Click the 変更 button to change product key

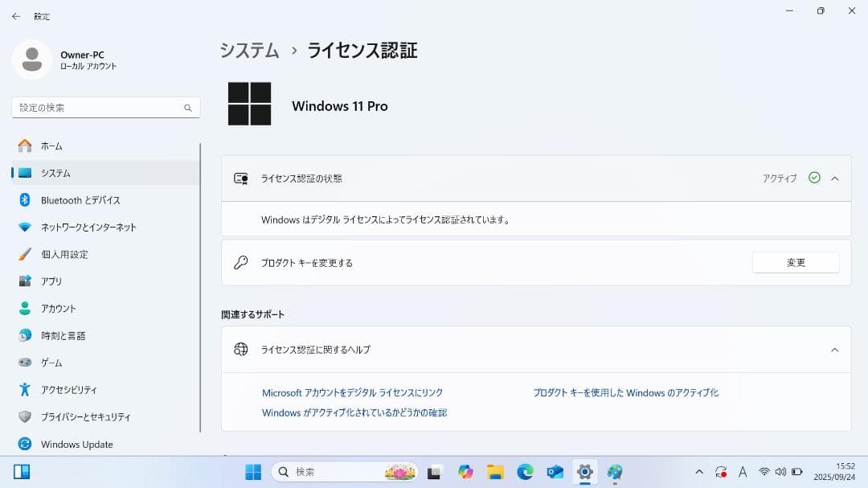[795, 262]
